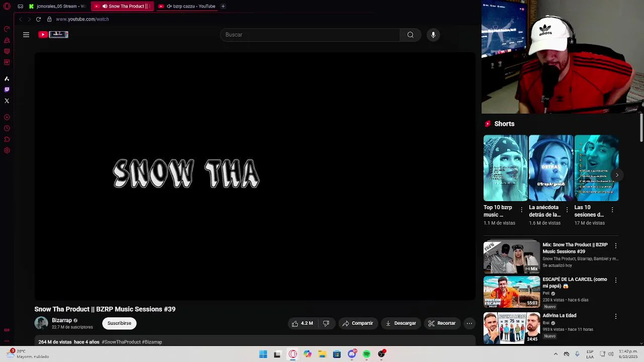Open Spotify from taskbar
The width and height of the screenshot is (644, 362).
tap(367, 354)
